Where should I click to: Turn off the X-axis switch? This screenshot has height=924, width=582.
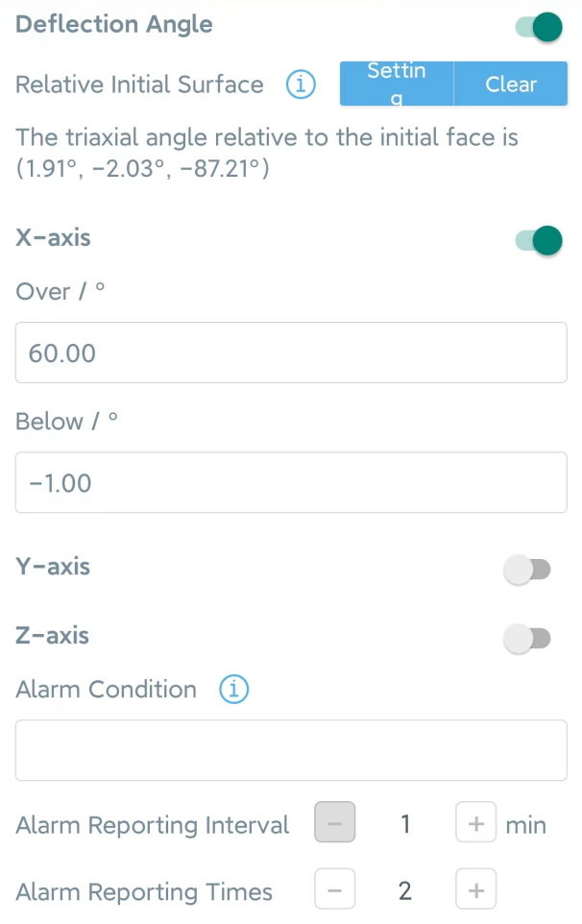pyautogui.click(x=538, y=240)
